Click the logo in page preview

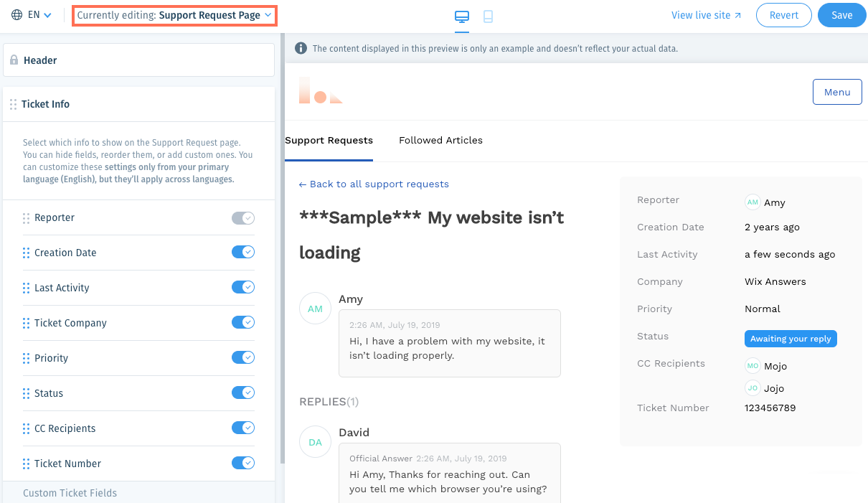(x=321, y=91)
